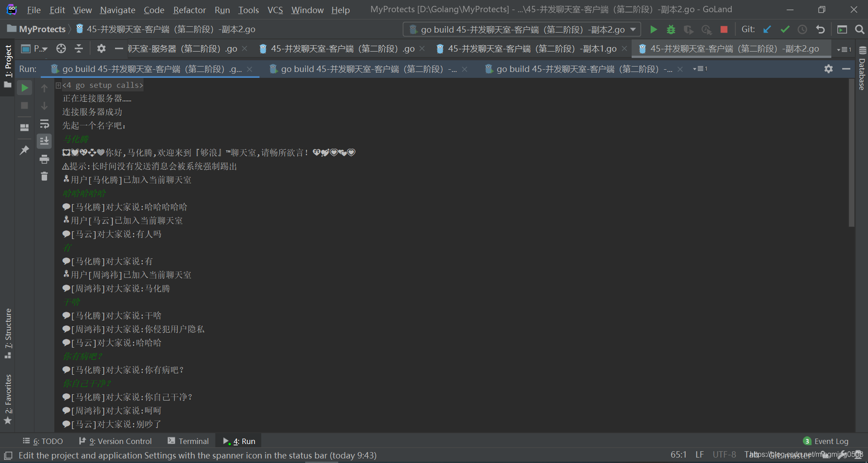The image size is (868, 463).
Task: Open File menu
Action: (x=34, y=10)
